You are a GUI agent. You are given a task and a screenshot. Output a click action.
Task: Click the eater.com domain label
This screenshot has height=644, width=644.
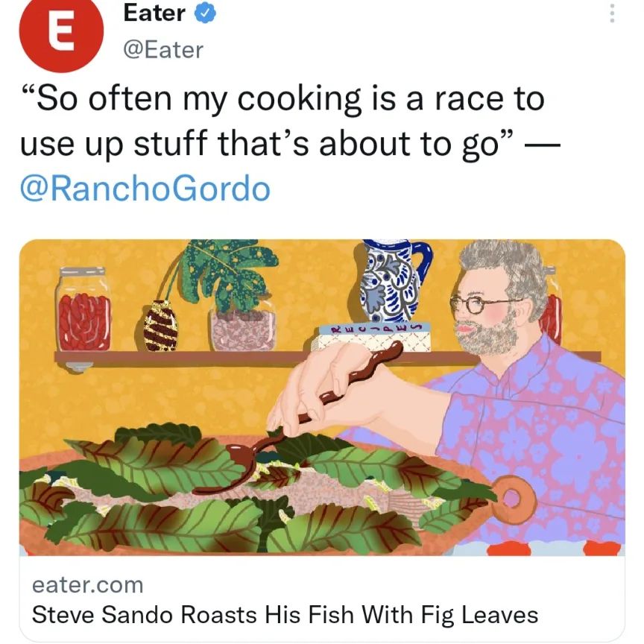tap(87, 585)
